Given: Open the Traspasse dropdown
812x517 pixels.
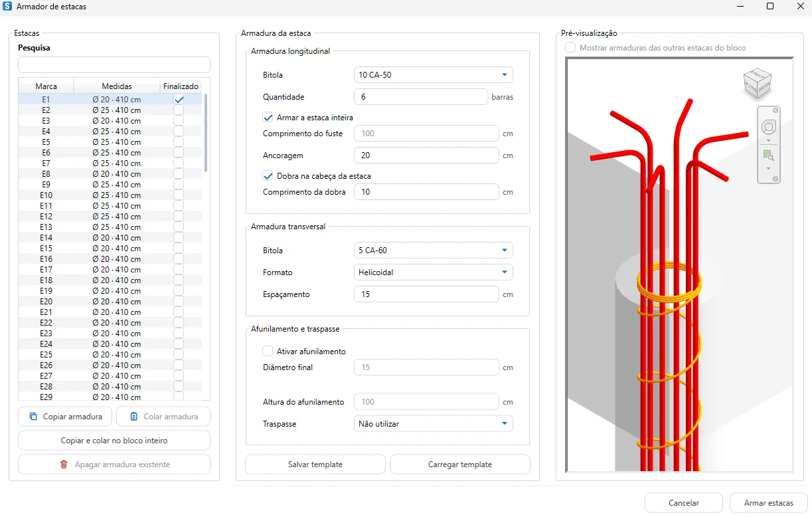Looking at the screenshot, I should click(434, 423).
